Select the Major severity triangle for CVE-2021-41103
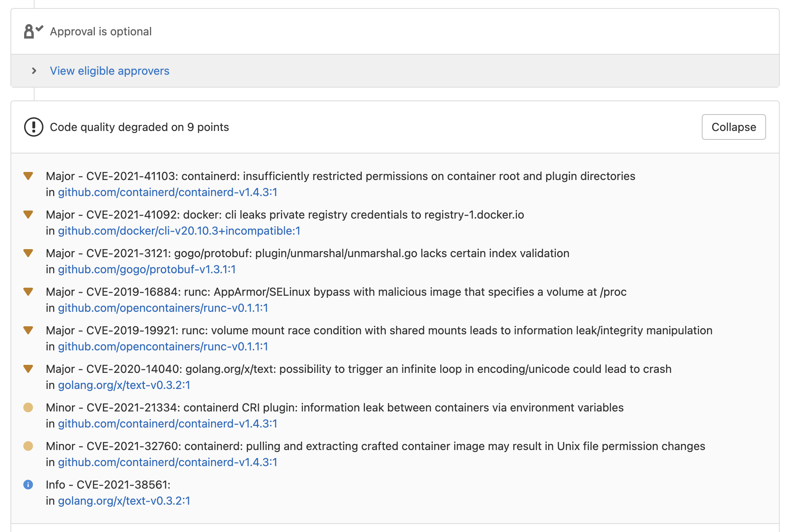 coord(28,176)
